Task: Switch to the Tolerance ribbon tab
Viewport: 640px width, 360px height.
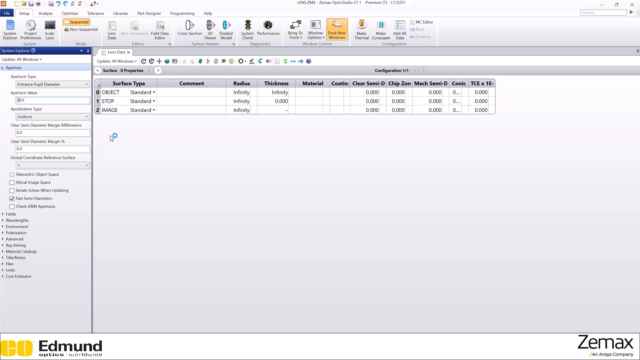Action: pyautogui.click(x=96, y=13)
